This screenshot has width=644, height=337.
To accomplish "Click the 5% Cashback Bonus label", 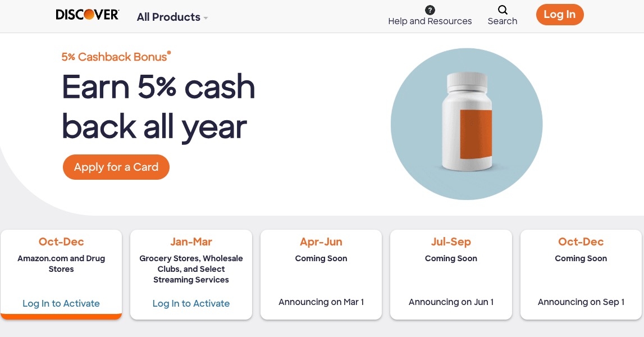I will (116, 57).
